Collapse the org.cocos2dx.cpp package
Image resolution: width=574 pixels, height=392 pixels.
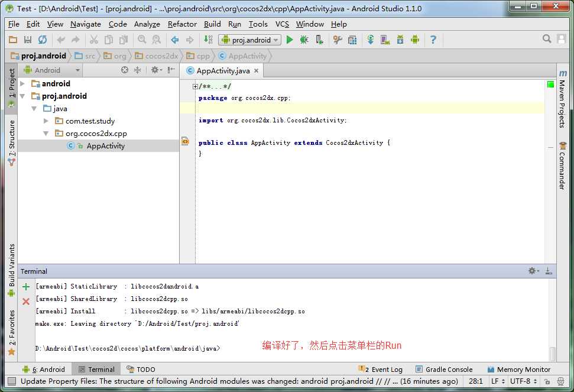coord(46,134)
